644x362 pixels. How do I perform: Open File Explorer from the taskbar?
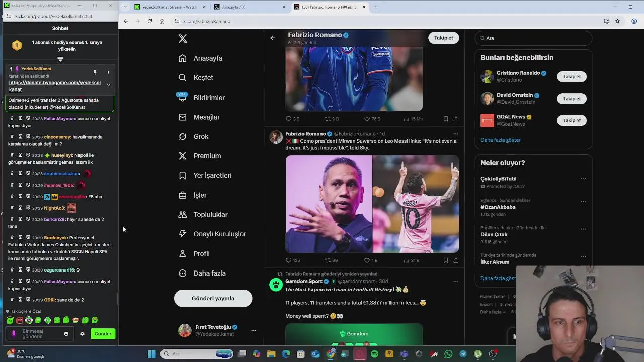[271, 354]
